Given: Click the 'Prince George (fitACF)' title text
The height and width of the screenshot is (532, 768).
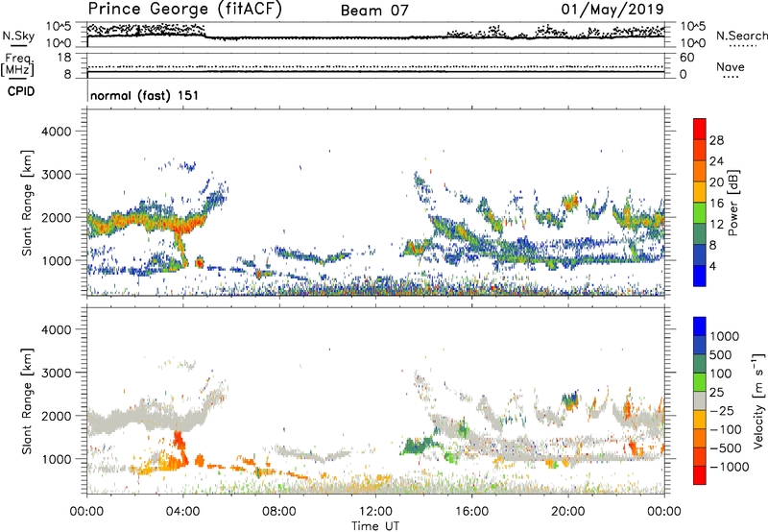Looking at the screenshot, I should click(184, 10).
